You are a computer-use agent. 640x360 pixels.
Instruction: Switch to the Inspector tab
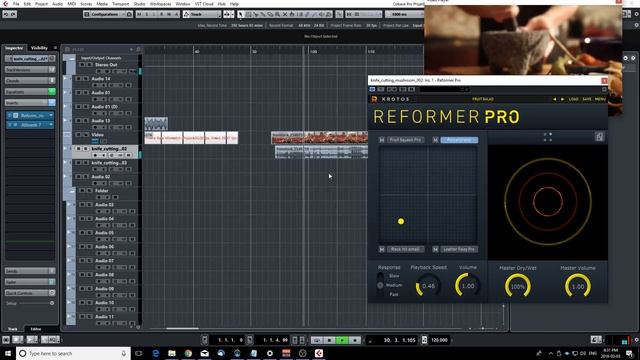(x=14, y=48)
